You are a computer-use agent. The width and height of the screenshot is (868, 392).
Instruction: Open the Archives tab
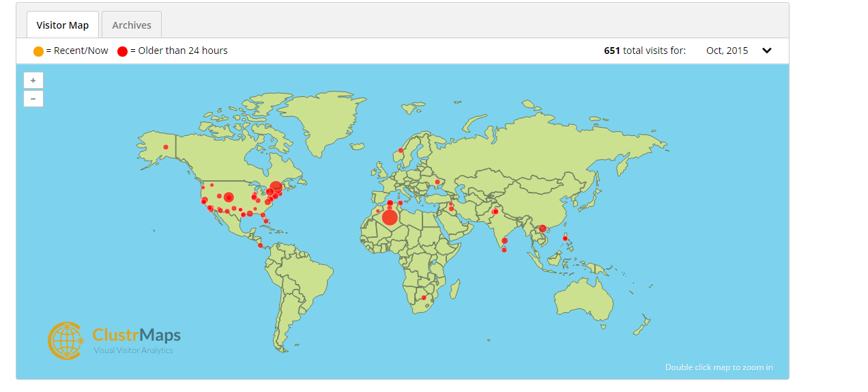point(132,25)
